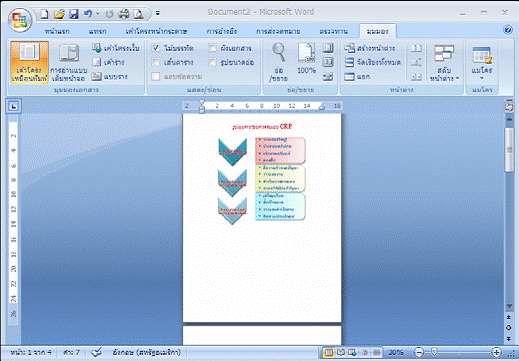Save the document via quick access toolbar
This screenshot has height=361, width=519.
[73, 14]
